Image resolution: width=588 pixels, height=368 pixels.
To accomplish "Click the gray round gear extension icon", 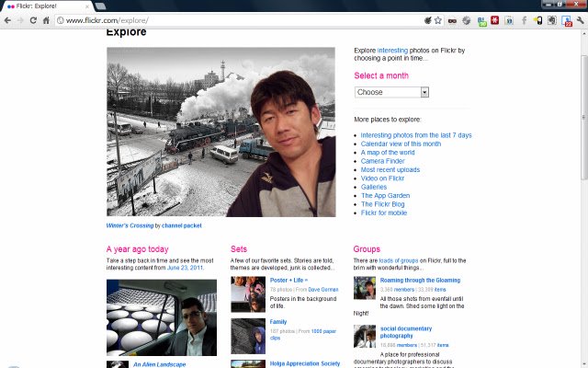I will click(467, 20).
